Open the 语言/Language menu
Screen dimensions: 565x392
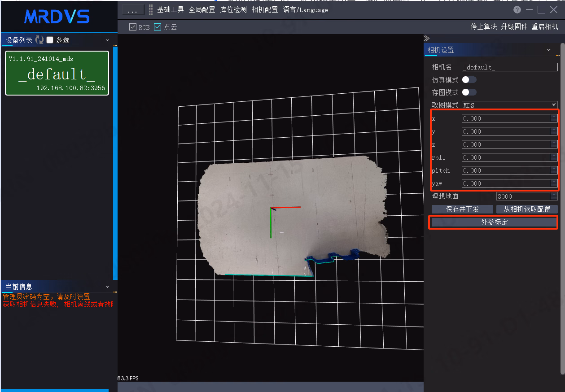(306, 10)
